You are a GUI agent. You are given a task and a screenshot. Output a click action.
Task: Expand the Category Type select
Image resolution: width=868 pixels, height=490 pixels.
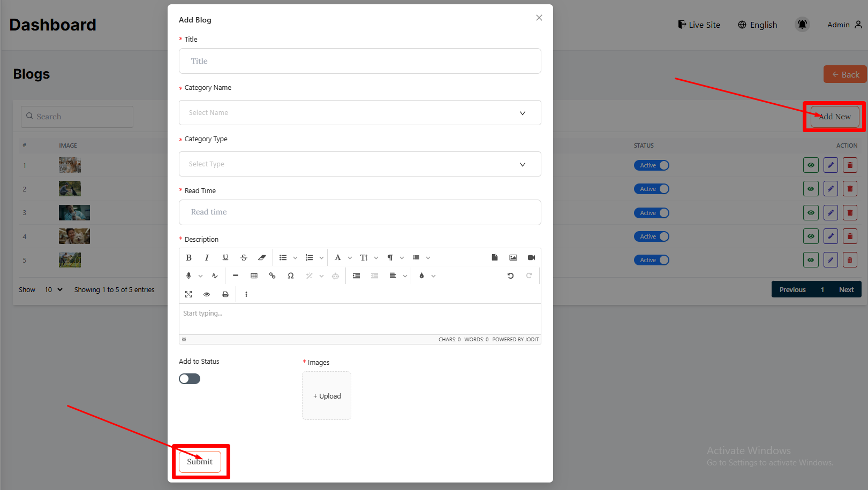[360, 164]
